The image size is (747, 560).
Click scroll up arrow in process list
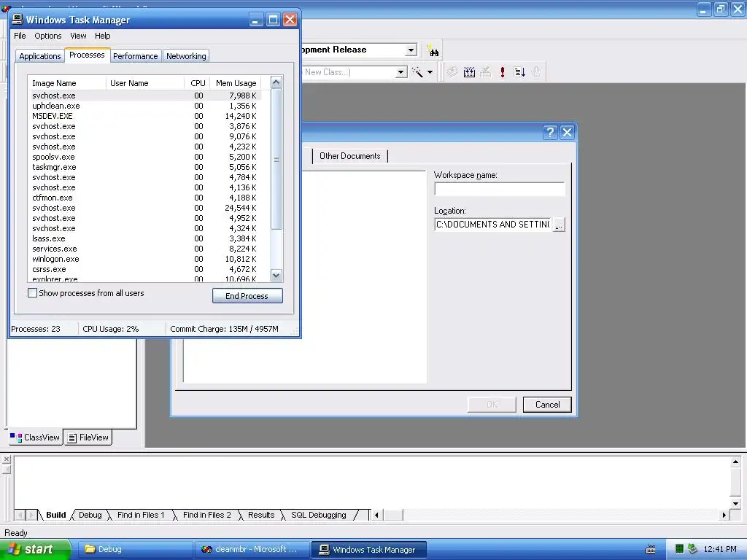point(276,82)
